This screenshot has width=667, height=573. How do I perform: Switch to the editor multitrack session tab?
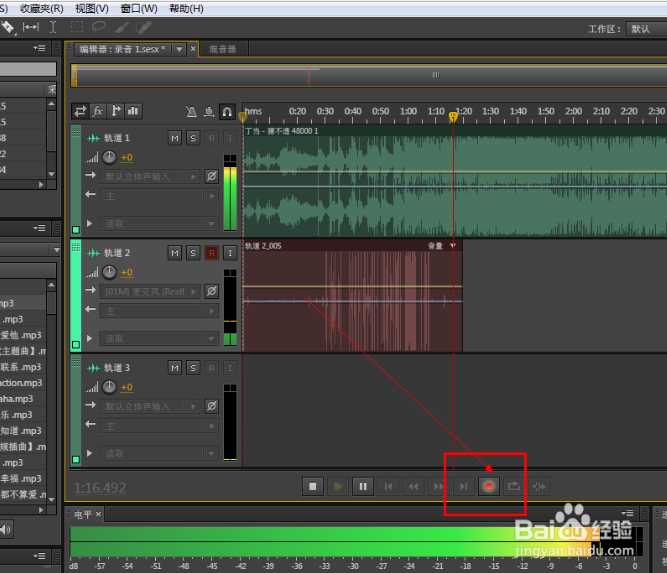click(122, 49)
